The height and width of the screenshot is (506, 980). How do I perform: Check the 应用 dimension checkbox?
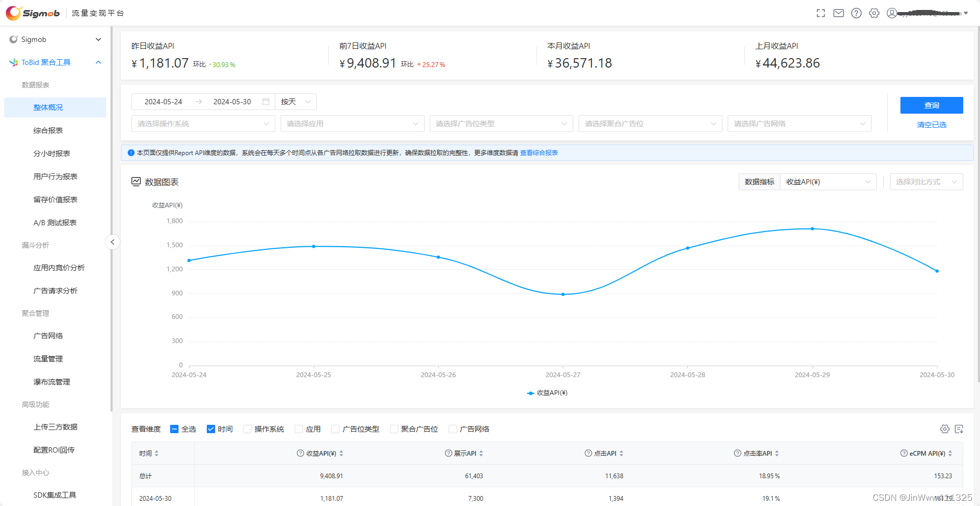(299, 429)
